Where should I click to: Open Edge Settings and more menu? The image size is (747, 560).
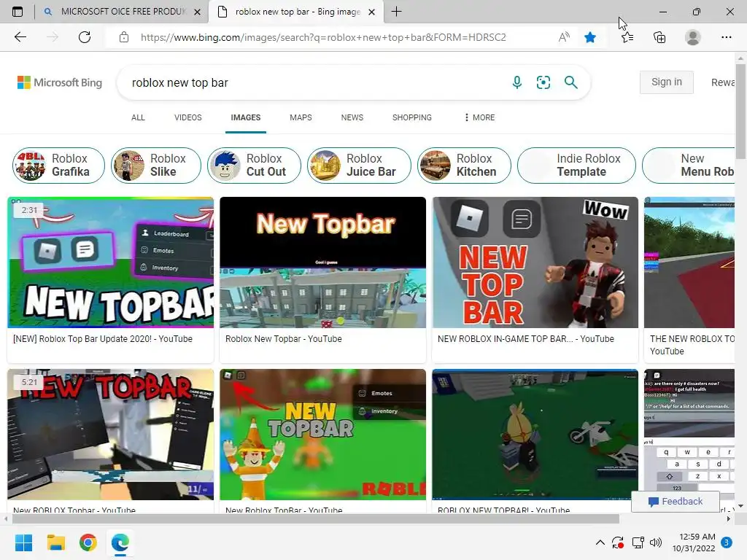726,37
